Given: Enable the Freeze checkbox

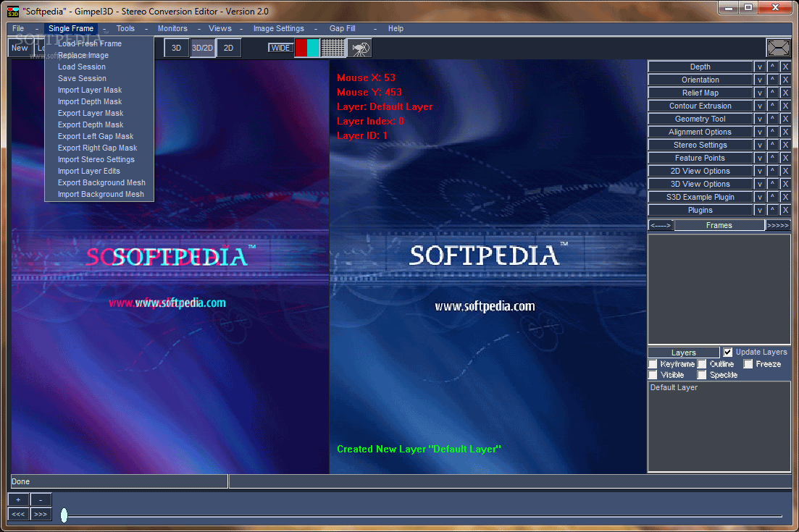Looking at the screenshot, I should point(748,364).
